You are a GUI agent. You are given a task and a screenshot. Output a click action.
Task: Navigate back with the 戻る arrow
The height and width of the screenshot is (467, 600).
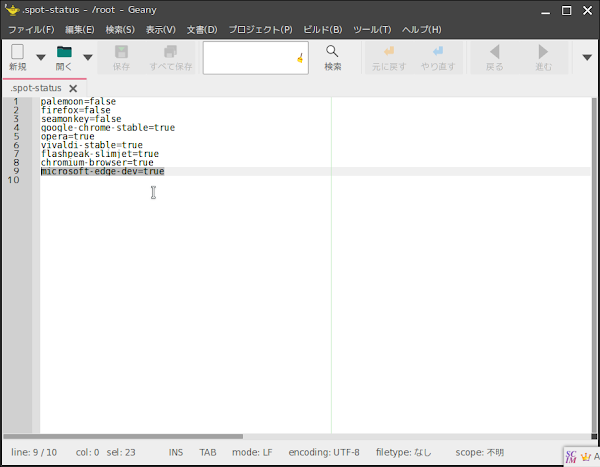coord(494,52)
